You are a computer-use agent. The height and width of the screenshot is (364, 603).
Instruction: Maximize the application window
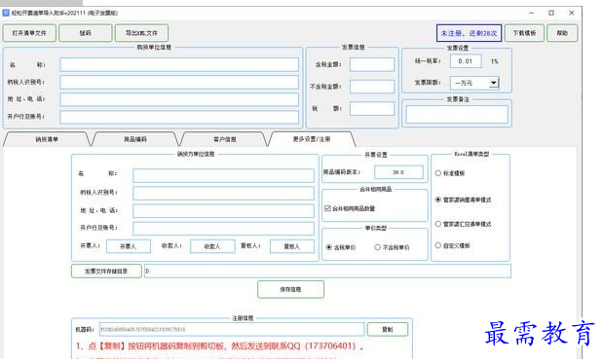pyautogui.click(x=551, y=13)
